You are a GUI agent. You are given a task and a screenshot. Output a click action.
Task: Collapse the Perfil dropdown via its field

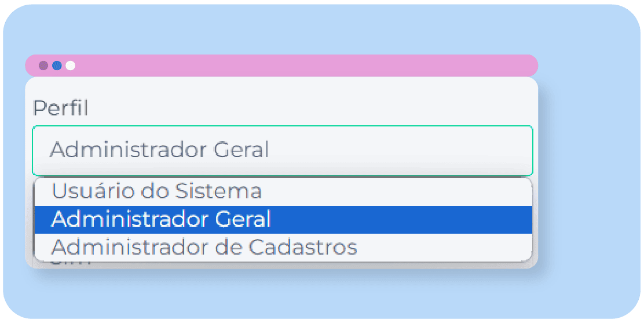(x=282, y=150)
